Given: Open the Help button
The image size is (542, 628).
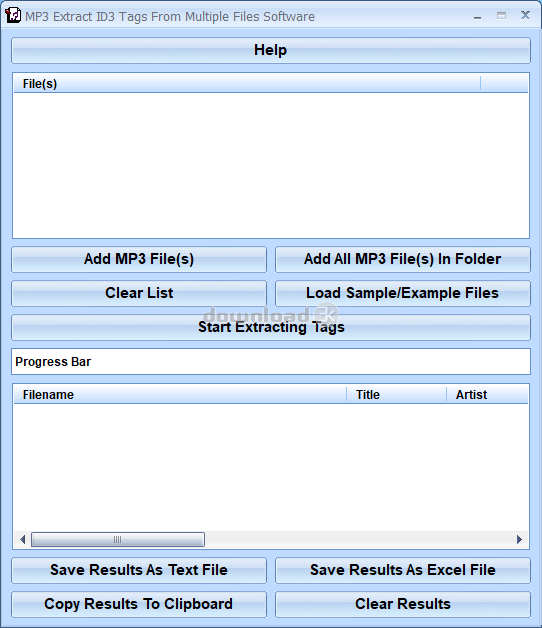Looking at the screenshot, I should [x=271, y=50].
